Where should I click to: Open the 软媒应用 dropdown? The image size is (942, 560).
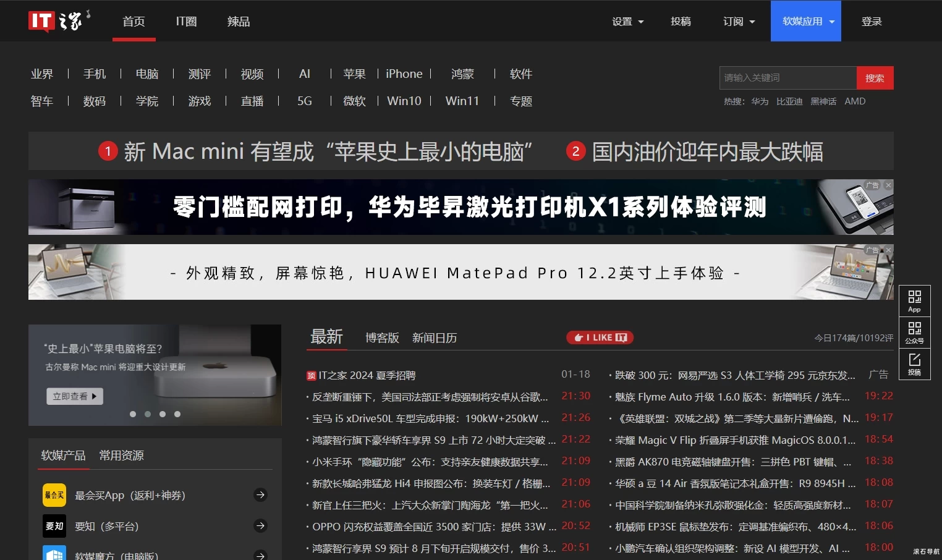pos(806,21)
